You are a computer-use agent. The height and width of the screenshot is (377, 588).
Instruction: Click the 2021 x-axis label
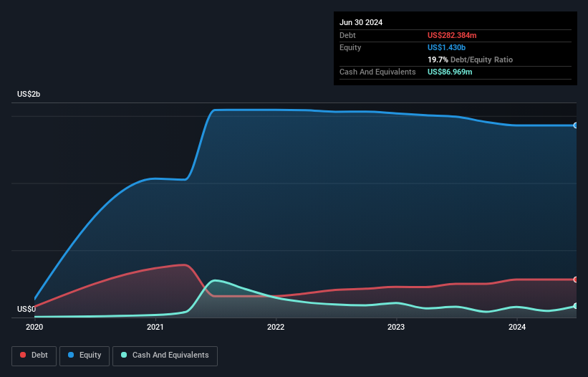pyautogui.click(x=155, y=327)
